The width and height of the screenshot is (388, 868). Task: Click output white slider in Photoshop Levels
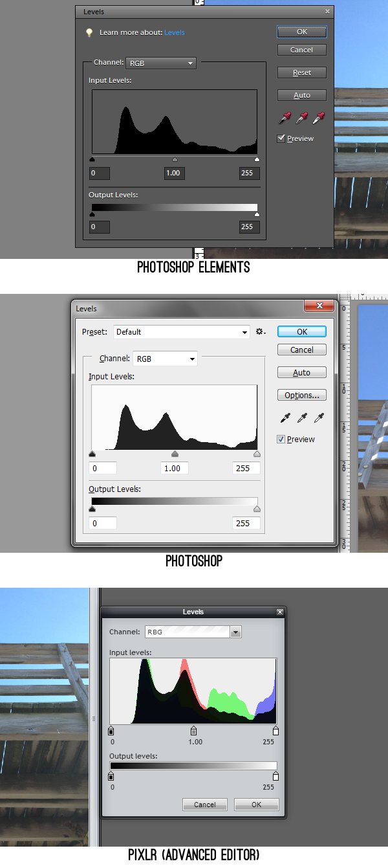tap(257, 509)
